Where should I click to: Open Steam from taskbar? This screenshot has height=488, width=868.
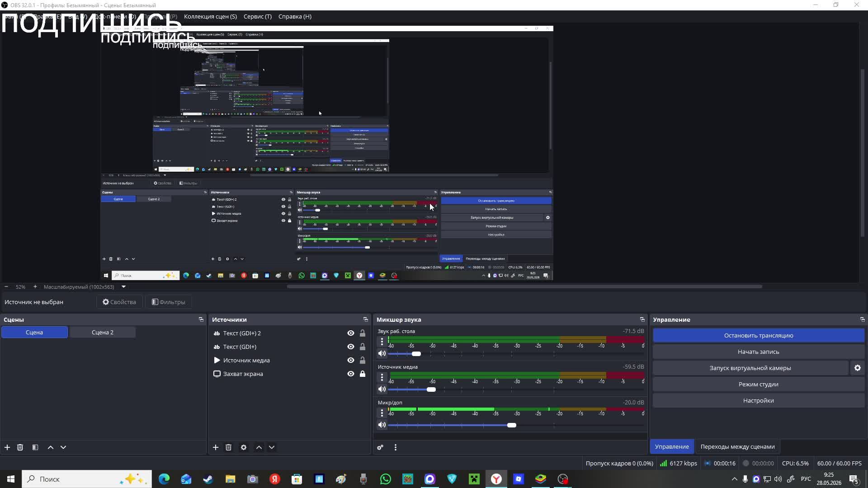pyautogui.click(x=208, y=479)
